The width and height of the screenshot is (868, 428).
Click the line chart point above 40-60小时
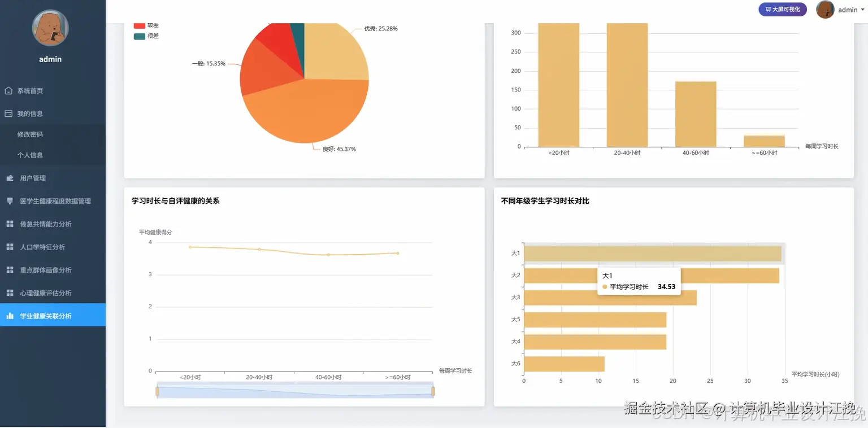coord(328,255)
